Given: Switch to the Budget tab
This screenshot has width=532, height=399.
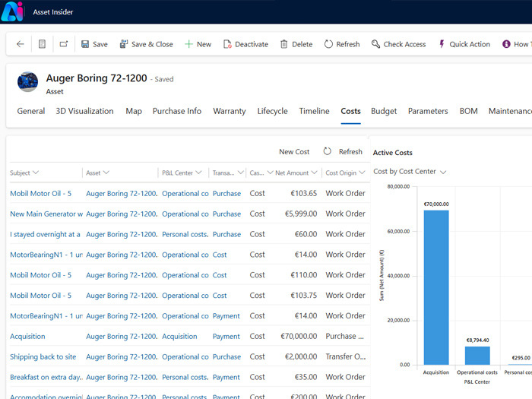Looking at the screenshot, I should pyautogui.click(x=384, y=111).
